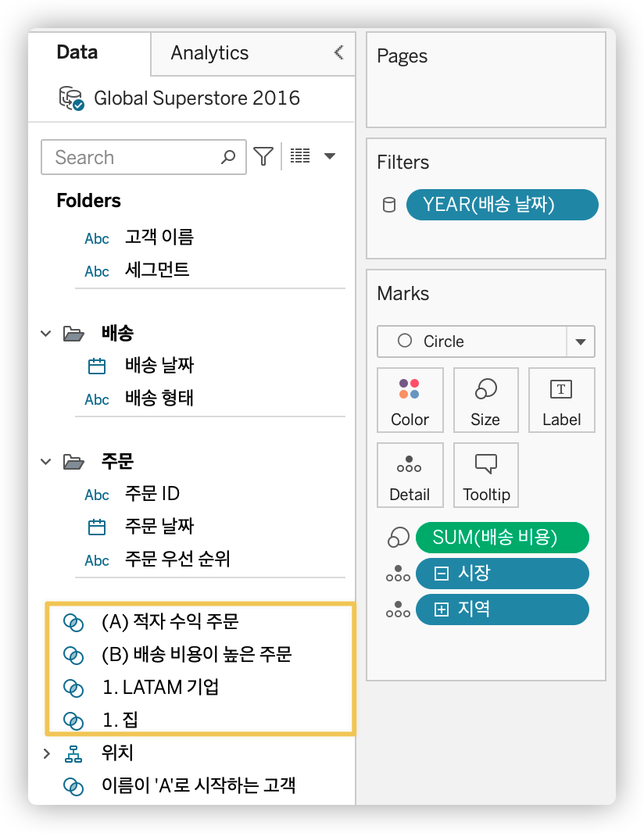
Task: Select the Global Superstore 2016 data source name
Action: pos(197,98)
